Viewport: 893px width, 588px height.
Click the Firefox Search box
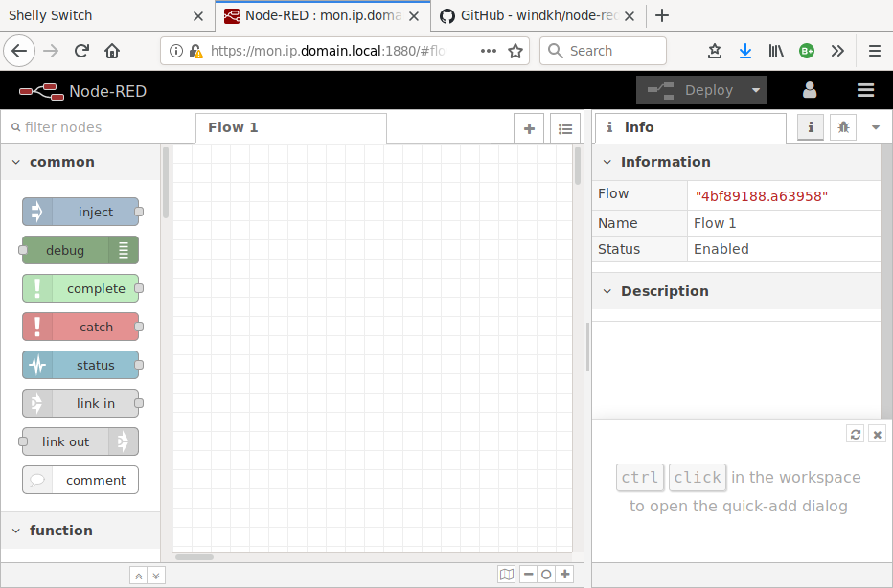pyautogui.click(x=603, y=51)
